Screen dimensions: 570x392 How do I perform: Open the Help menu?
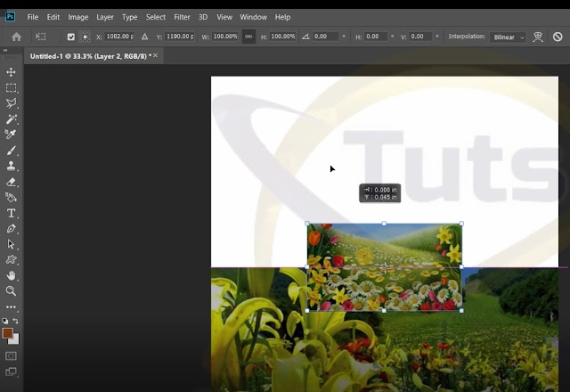(x=282, y=17)
